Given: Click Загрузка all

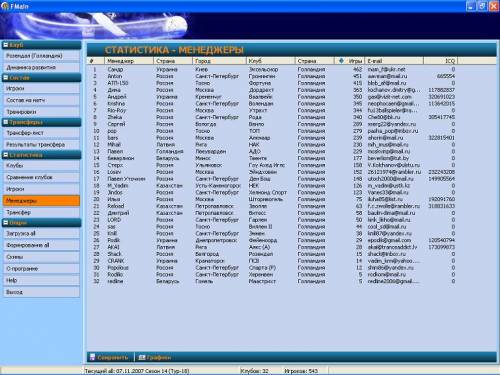Looking at the screenshot, I should coord(41,233).
